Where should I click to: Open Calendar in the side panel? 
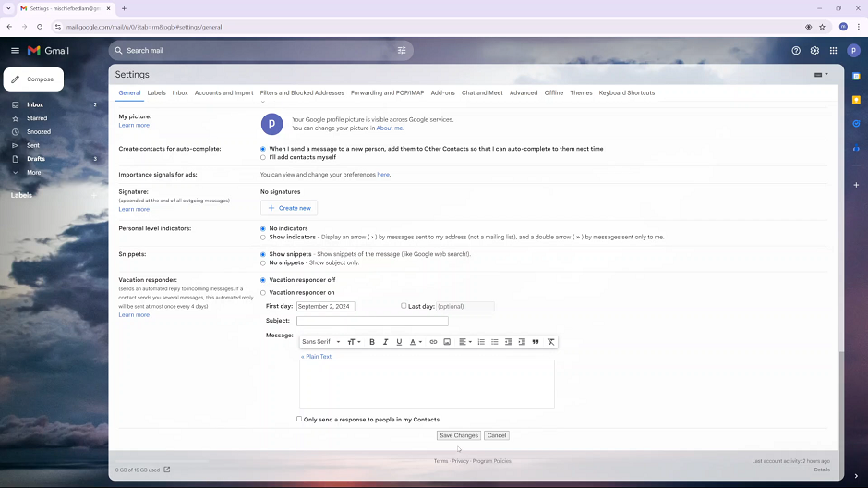(x=856, y=77)
